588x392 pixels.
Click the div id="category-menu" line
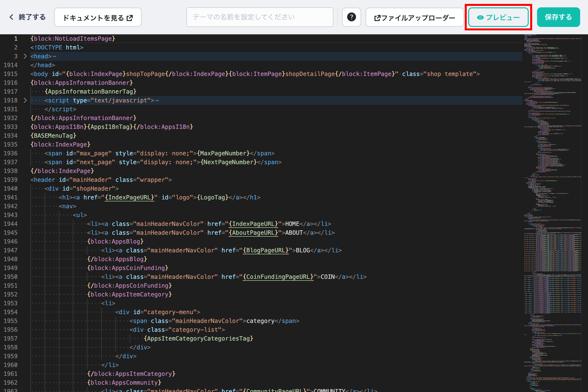pos(158,312)
